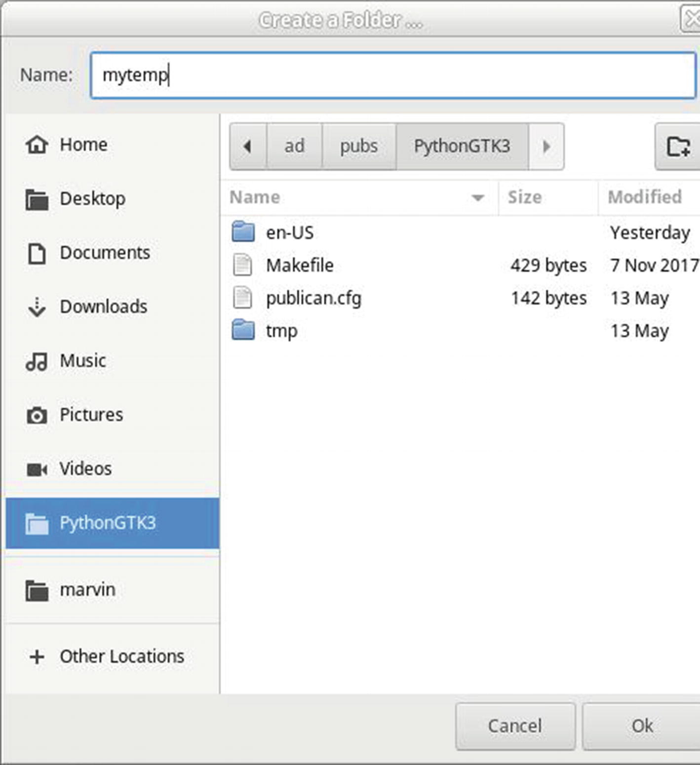Image resolution: width=700 pixels, height=765 pixels.
Task: Select the PythonGTK3 sidebar bookmark
Action: [x=107, y=523]
